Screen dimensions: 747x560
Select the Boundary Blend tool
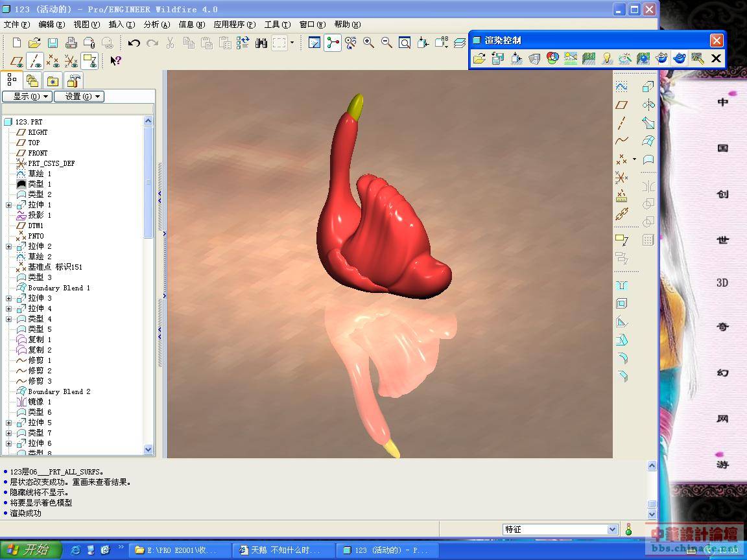coord(648,141)
